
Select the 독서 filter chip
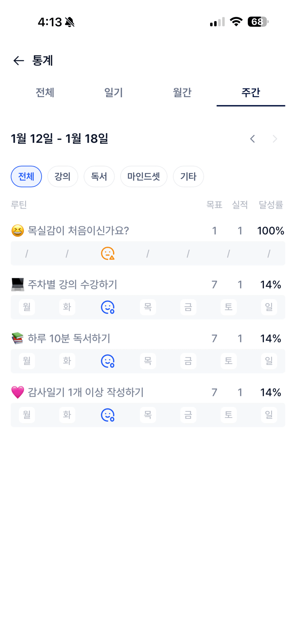[x=99, y=177]
